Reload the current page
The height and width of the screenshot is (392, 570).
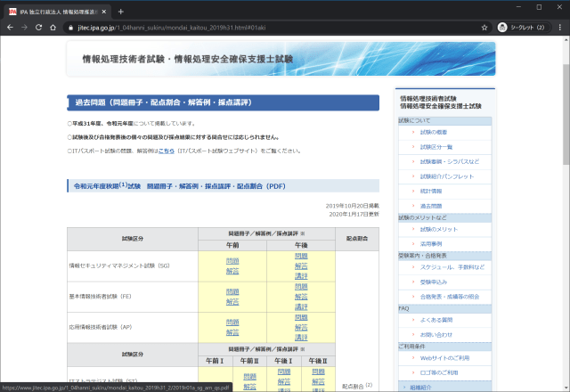(x=38, y=28)
